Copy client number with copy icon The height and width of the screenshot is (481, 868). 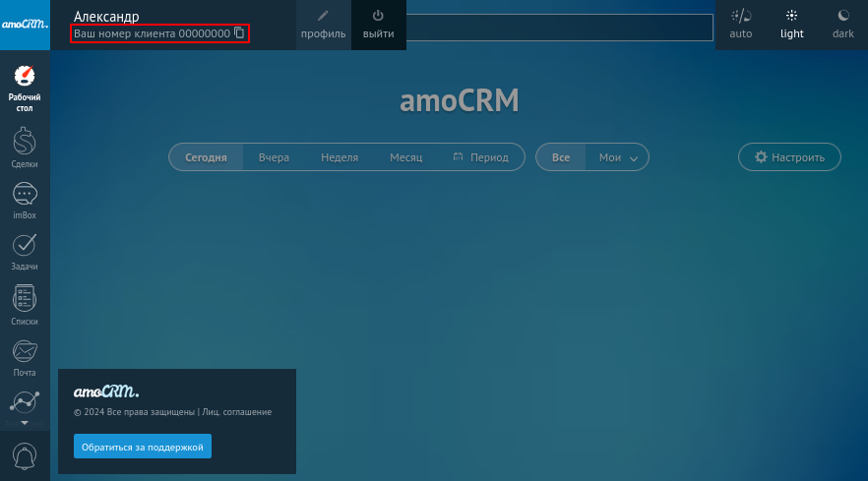[x=239, y=32]
